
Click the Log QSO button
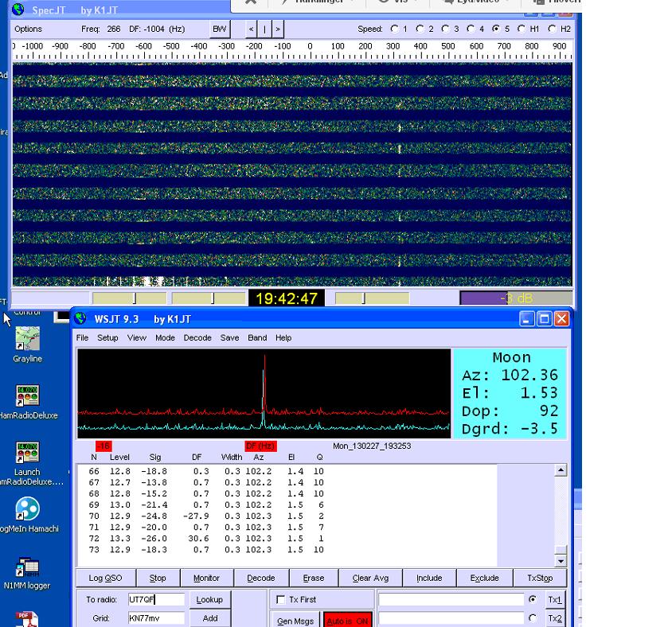point(105,578)
